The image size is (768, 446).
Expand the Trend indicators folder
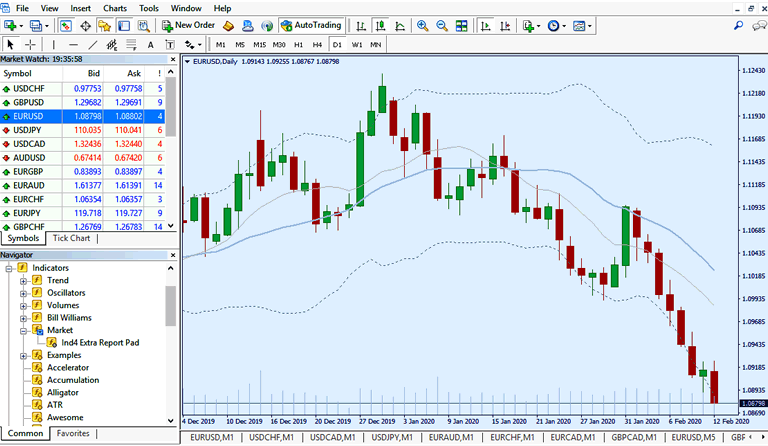pos(23,281)
